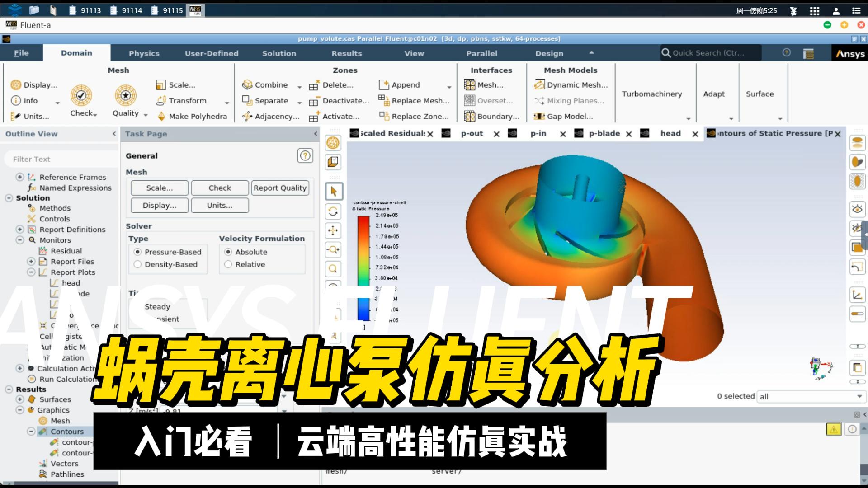Select the Density-Based solver type
The image size is (868, 488).
(x=137, y=264)
